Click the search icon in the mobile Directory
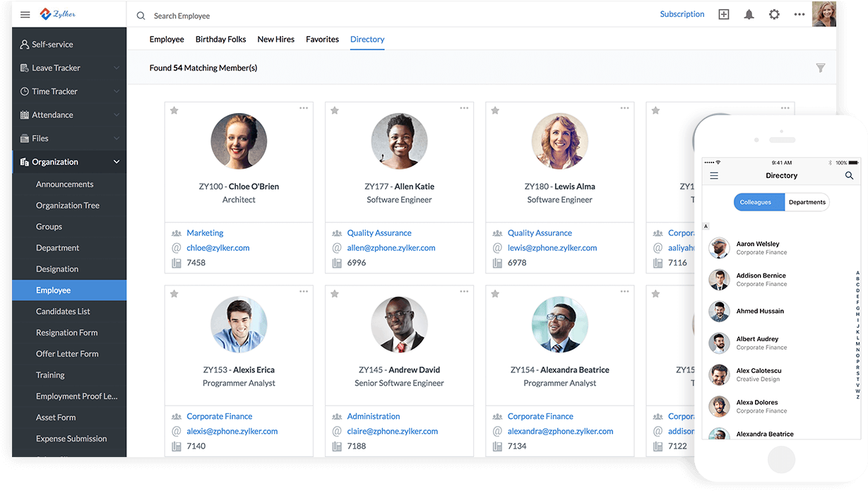 [849, 175]
